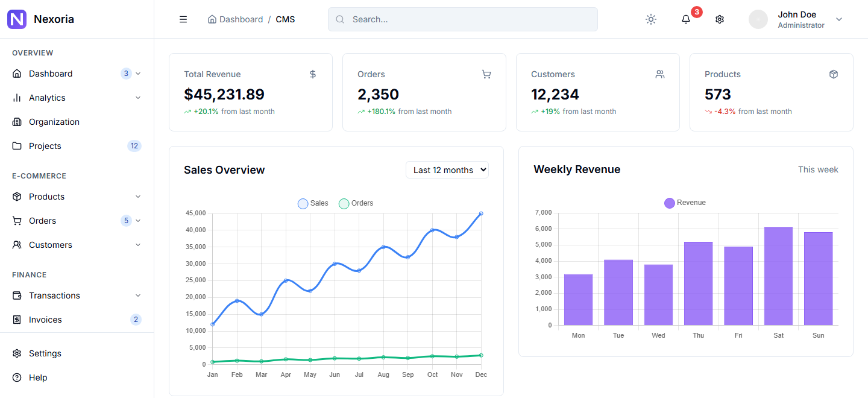Open notifications bell icon
Viewport: 868px width, 398px height.
pyautogui.click(x=686, y=19)
